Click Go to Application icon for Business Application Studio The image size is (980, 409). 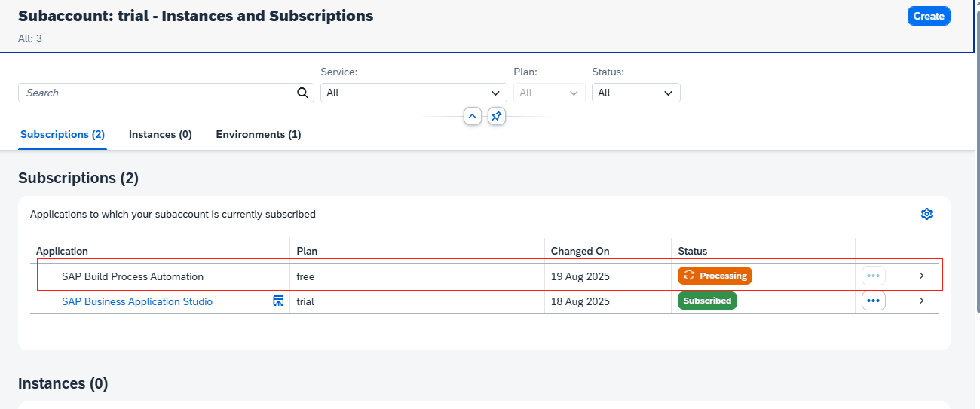[x=278, y=301]
